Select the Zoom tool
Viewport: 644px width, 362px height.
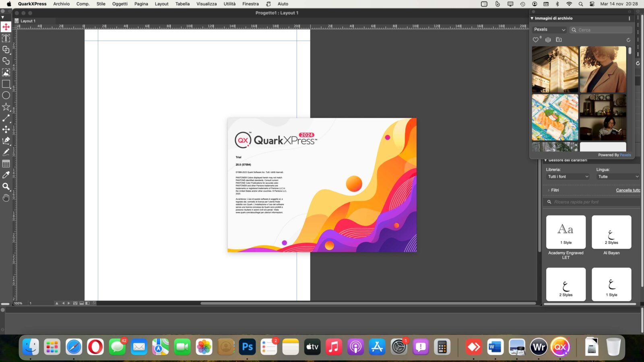coord(6,187)
